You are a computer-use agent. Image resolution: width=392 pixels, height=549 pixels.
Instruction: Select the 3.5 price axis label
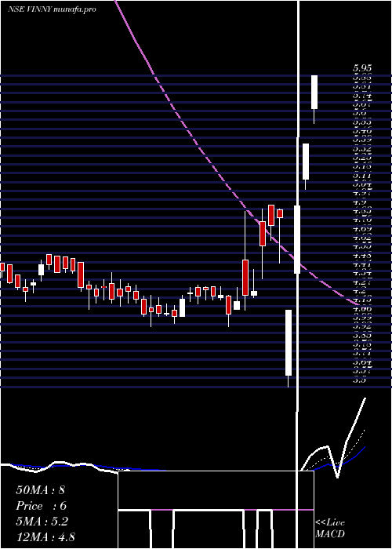click(359, 380)
